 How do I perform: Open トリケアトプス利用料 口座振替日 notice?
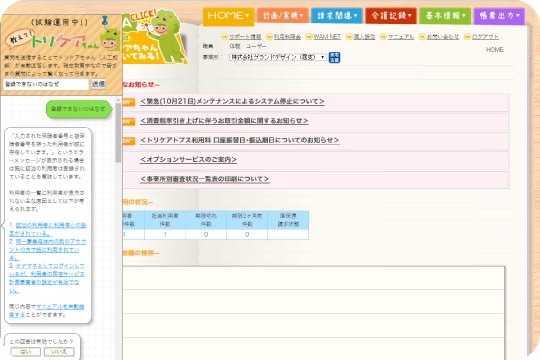pyautogui.click(x=239, y=140)
